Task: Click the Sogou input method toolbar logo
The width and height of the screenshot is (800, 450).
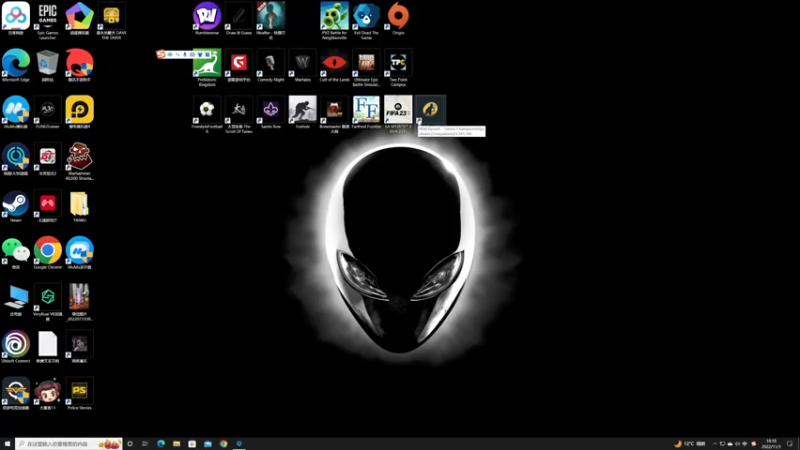Action: tap(161, 54)
